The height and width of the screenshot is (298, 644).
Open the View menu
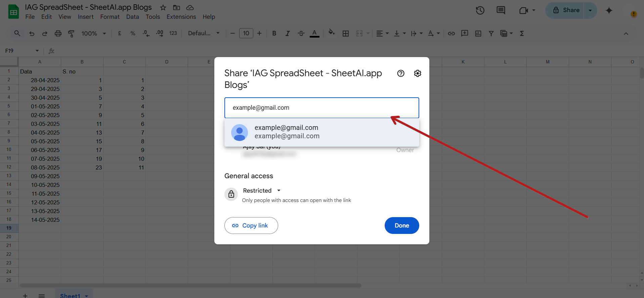click(x=65, y=17)
